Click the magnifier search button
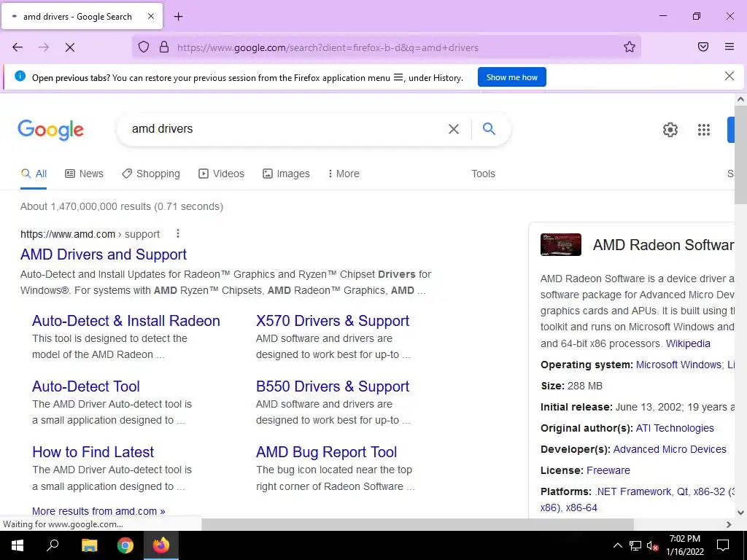The height and width of the screenshot is (560, 747). (x=489, y=128)
